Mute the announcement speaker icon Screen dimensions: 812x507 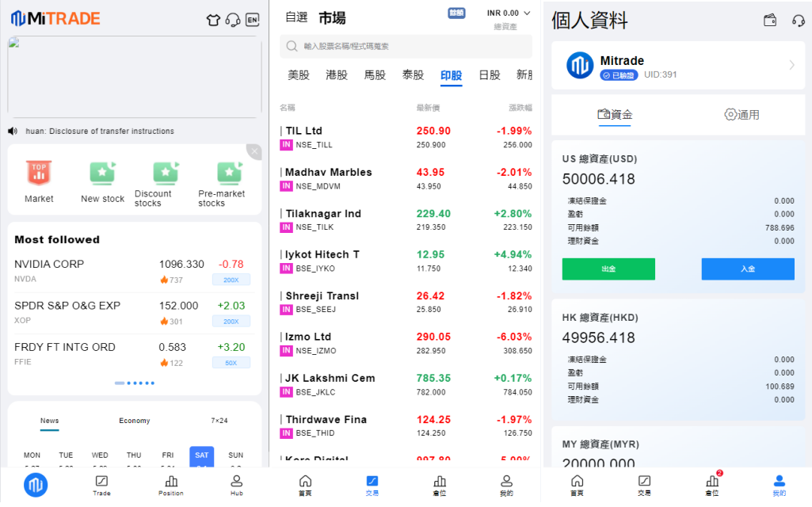pyautogui.click(x=13, y=131)
